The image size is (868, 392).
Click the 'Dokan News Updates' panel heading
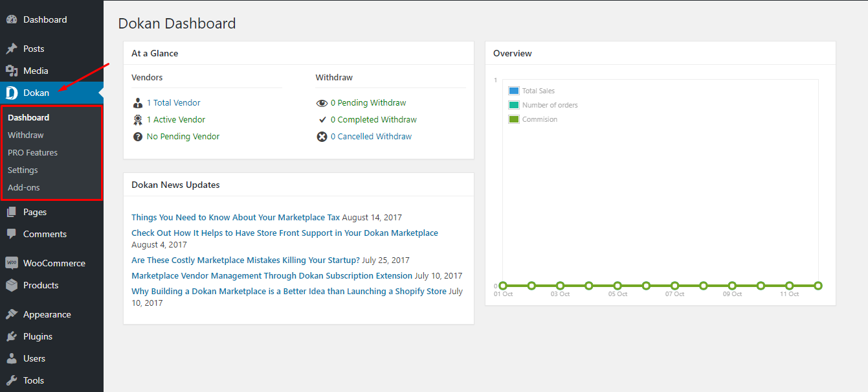click(175, 185)
